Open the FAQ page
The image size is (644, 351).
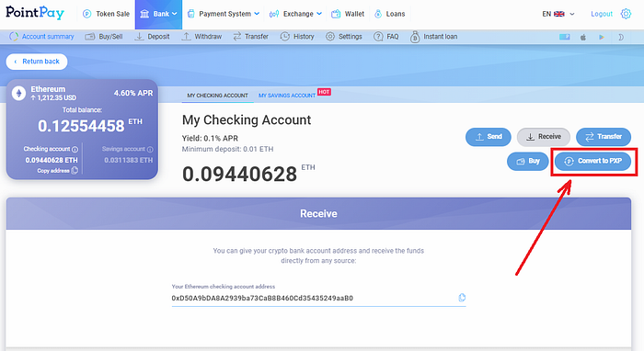tap(386, 37)
